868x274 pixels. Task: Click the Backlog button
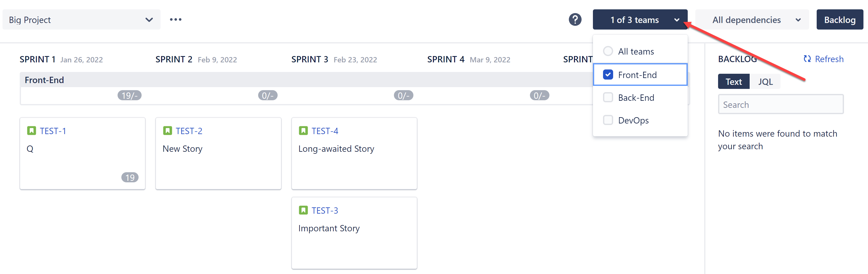(839, 20)
